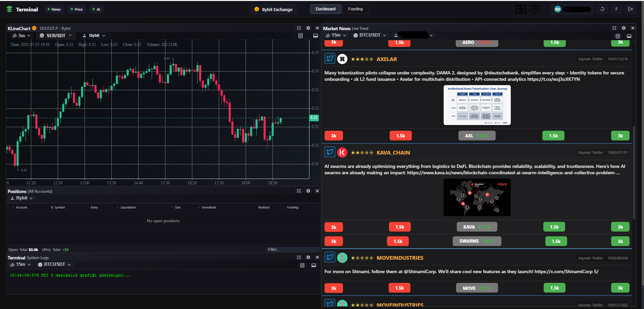Click the reload arrow icon in top bar
This screenshot has height=309, width=644.
602,9
